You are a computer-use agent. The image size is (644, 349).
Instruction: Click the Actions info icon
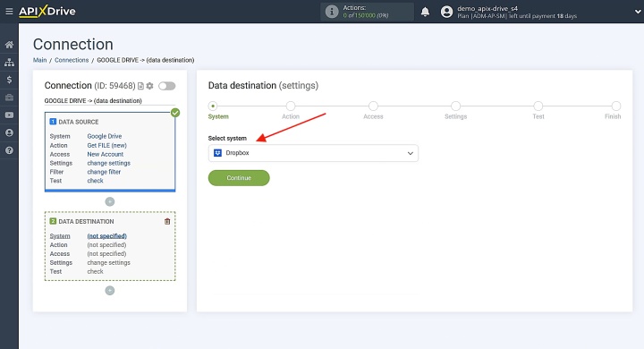pyautogui.click(x=332, y=12)
